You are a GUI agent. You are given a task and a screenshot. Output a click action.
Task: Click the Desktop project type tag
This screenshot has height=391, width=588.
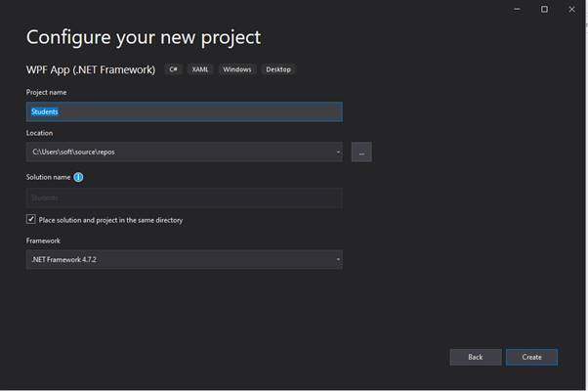[x=277, y=69]
